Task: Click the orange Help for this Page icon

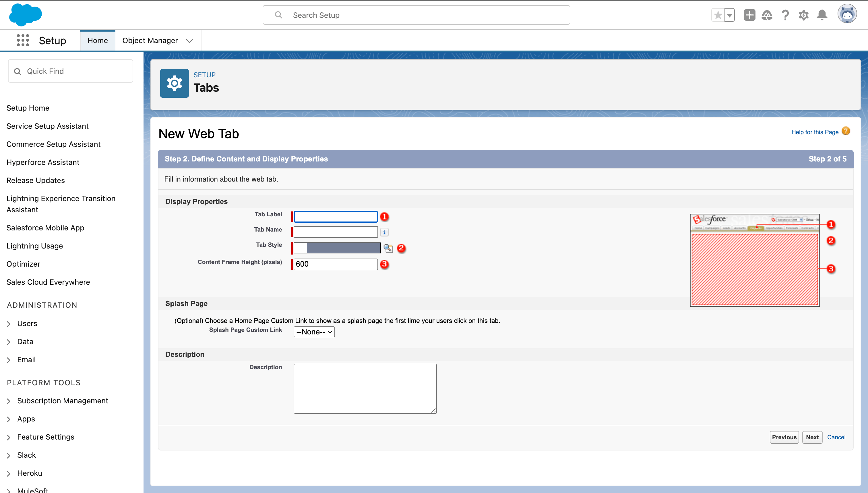Action: point(846,131)
